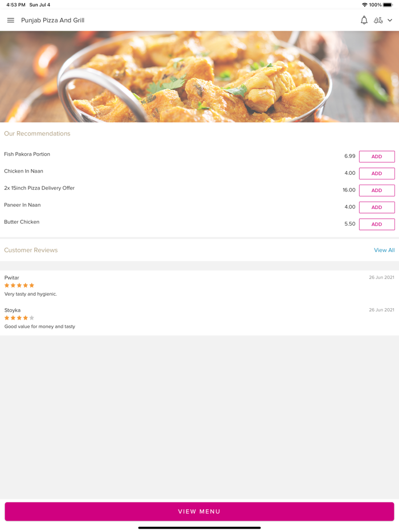Open the navigation hamburger menu
This screenshot has width=399, height=532.
coord(10,20)
